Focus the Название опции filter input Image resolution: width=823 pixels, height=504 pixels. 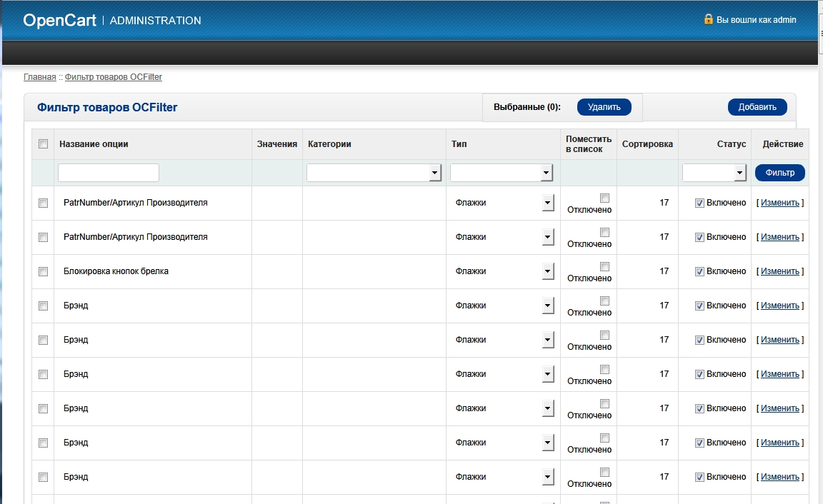click(109, 173)
